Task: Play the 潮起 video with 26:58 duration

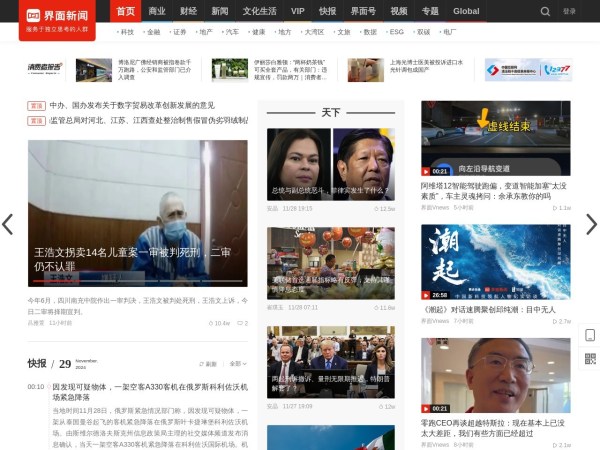Action: click(x=495, y=262)
